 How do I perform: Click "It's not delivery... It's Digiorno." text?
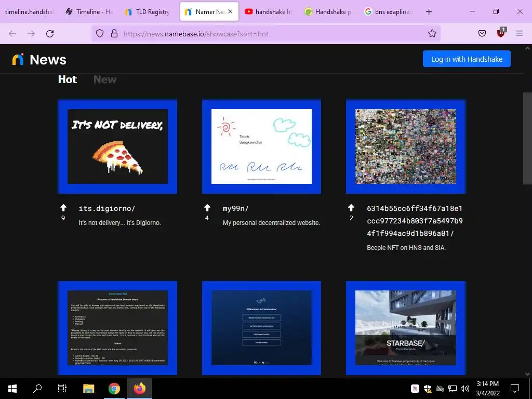pyautogui.click(x=120, y=223)
